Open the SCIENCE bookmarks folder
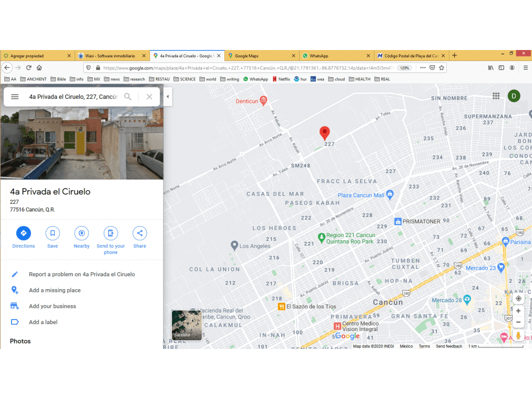Image resolution: width=532 pixels, height=399 pixels. tap(185, 79)
